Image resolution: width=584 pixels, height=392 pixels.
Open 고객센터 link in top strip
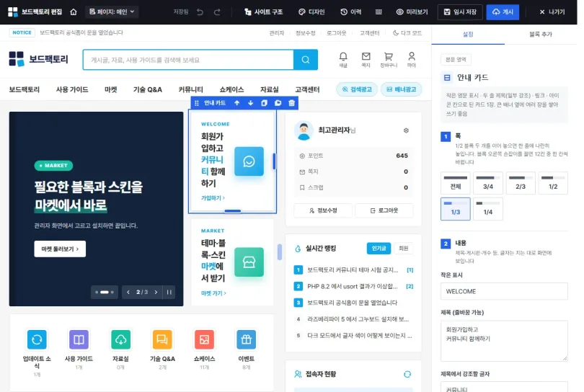click(369, 32)
